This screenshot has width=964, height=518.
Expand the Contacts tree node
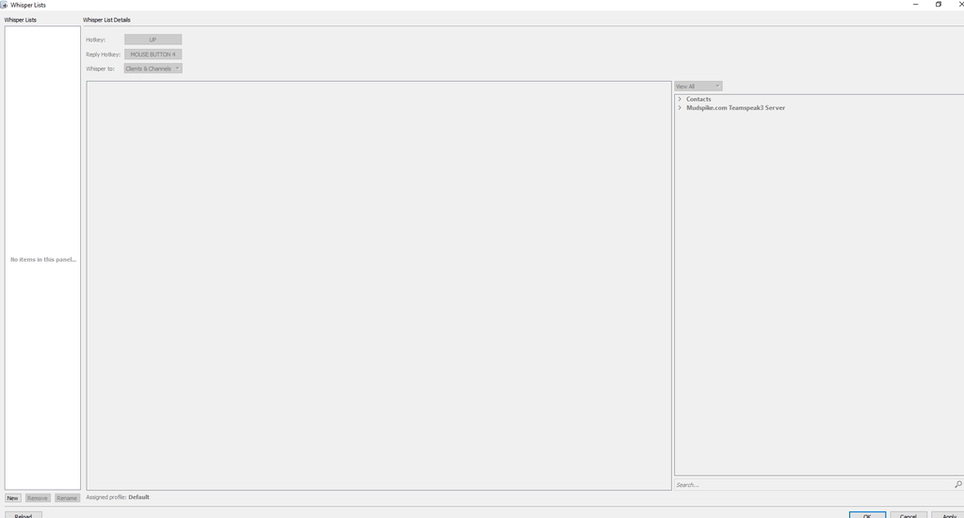680,99
